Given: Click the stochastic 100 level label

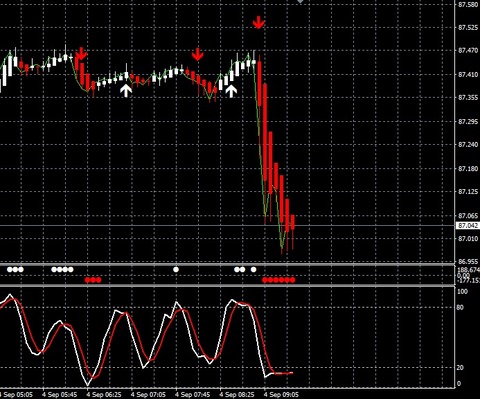Looking at the screenshot, I should point(462,292).
